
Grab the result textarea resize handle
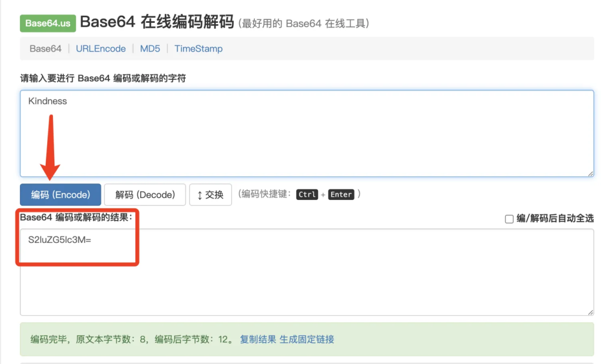tap(590, 313)
